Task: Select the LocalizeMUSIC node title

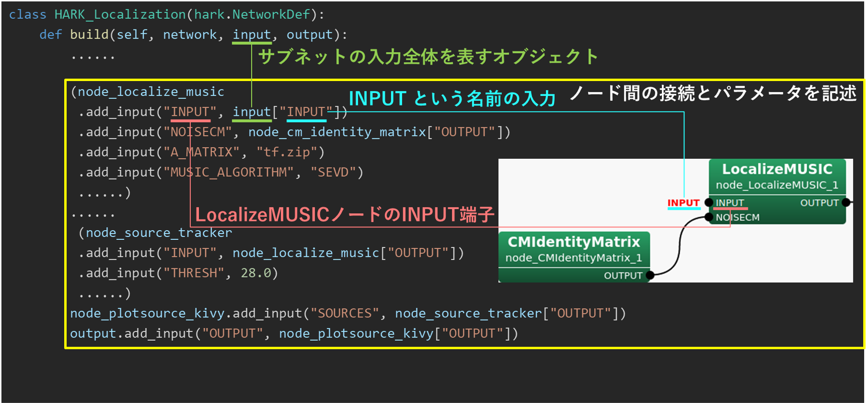Action: (x=777, y=169)
